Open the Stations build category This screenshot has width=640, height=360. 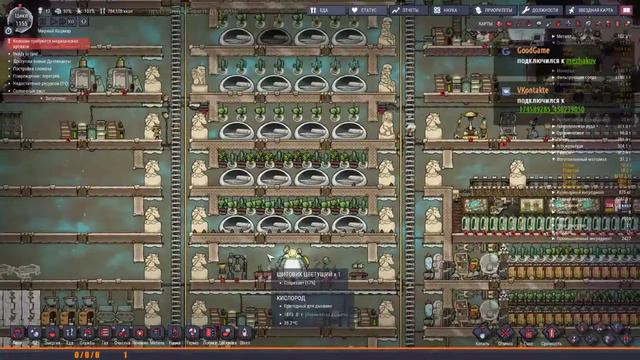pos(175,334)
